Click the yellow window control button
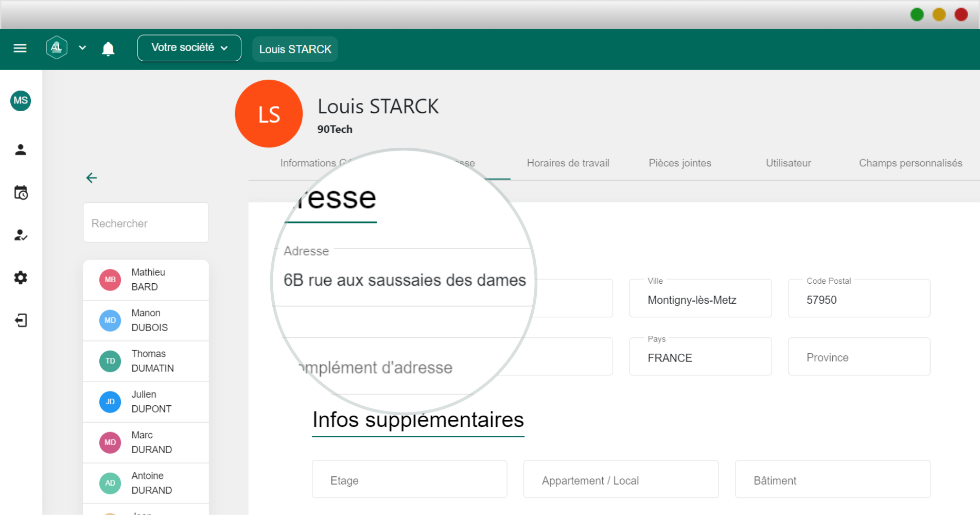980x515 pixels. 939,14
